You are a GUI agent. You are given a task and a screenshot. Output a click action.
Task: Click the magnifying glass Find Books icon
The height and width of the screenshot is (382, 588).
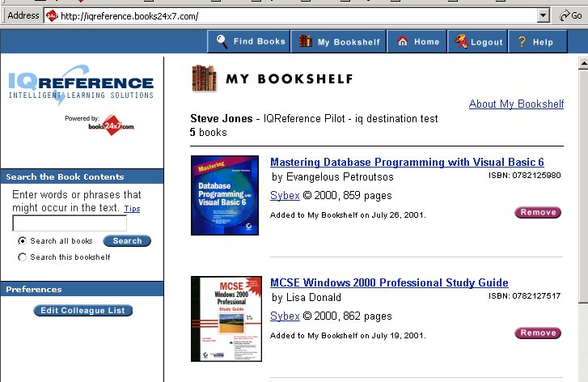point(222,41)
